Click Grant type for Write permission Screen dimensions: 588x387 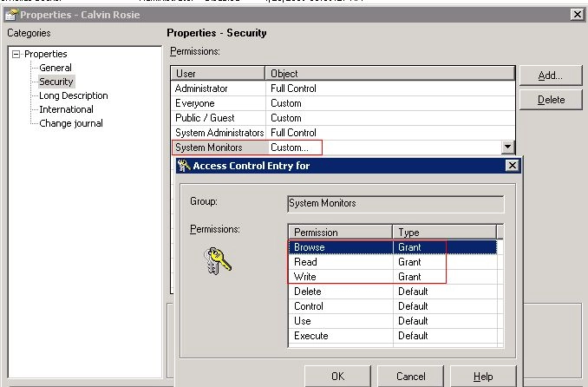point(409,277)
